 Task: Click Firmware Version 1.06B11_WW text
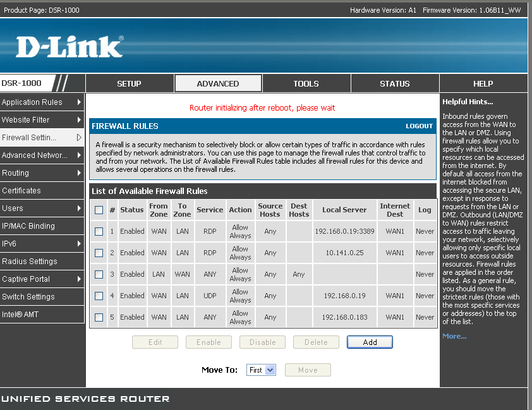coord(471,10)
